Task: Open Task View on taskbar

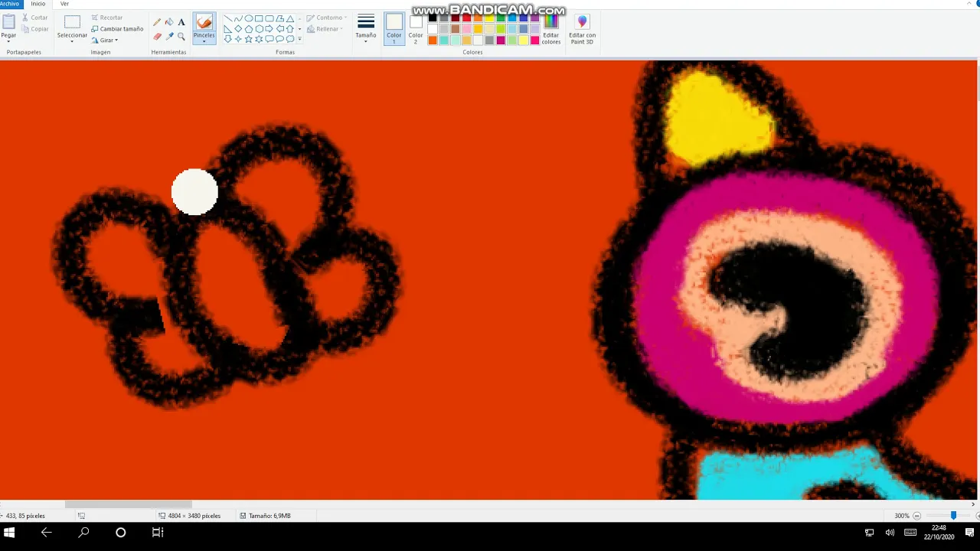Action: tap(158, 533)
